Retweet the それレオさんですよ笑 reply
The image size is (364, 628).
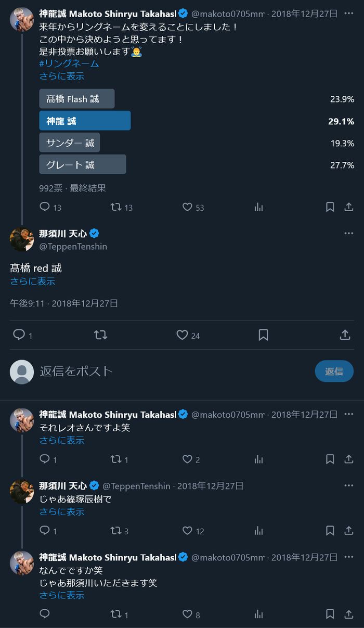(x=116, y=459)
